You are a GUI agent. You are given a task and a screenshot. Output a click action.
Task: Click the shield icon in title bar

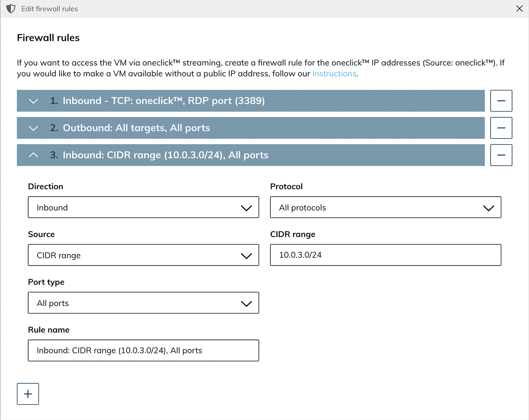[x=11, y=9]
